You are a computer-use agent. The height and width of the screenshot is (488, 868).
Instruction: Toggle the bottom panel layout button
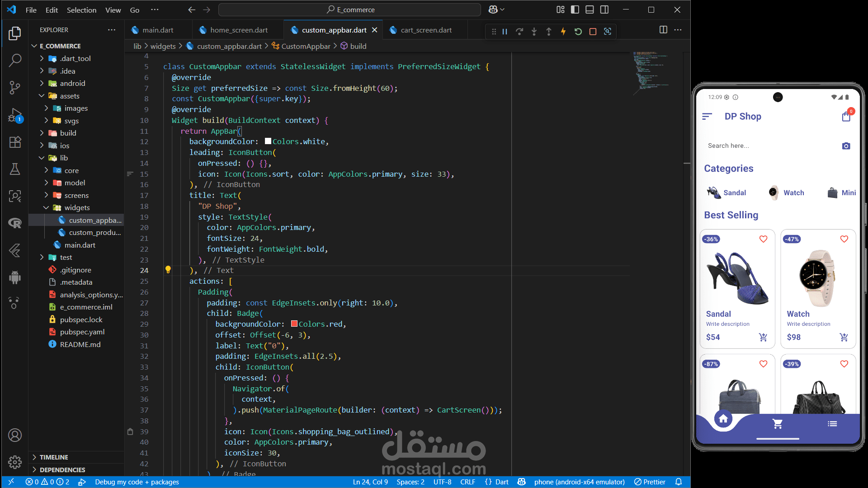(x=590, y=9)
